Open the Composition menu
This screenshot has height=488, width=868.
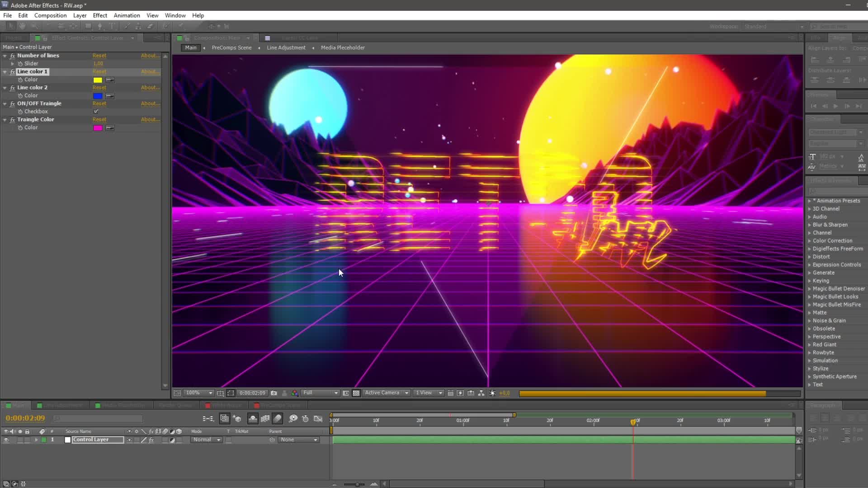click(50, 15)
